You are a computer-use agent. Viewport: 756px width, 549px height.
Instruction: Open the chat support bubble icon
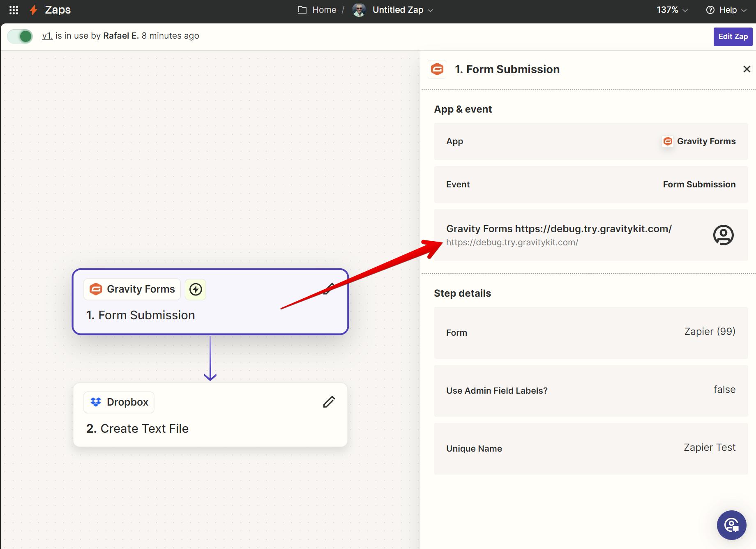[x=731, y=525]
